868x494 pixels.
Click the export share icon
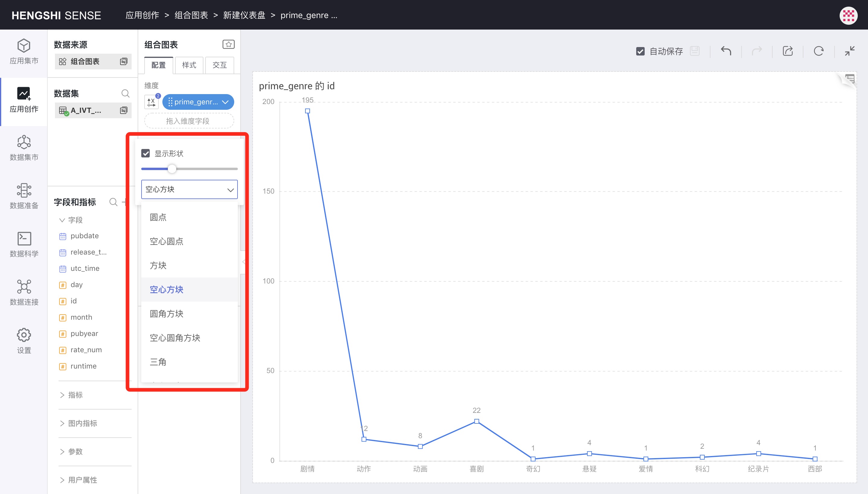(787, 51)
